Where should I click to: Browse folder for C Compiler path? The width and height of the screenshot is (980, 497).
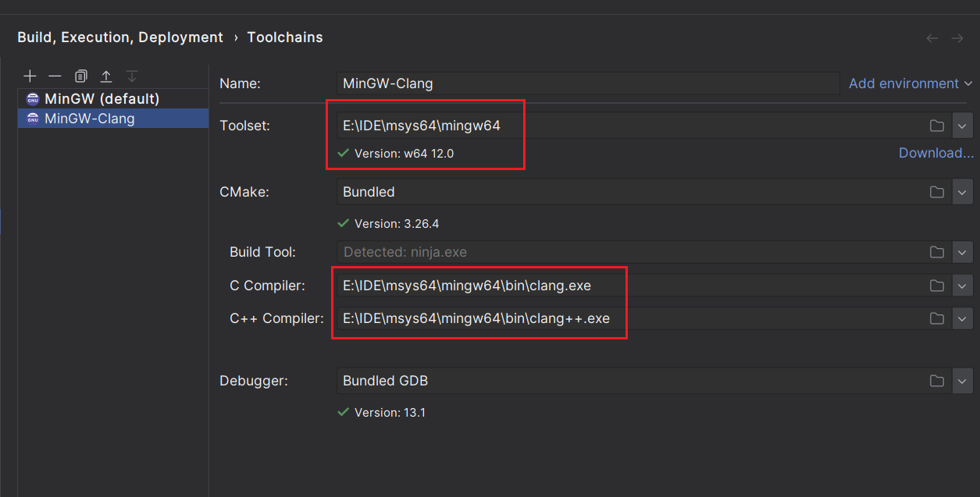(x=937, y=286)
